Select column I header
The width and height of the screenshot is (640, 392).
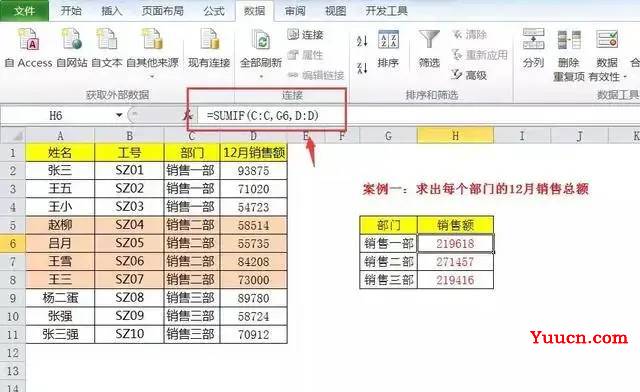point(522,136)
